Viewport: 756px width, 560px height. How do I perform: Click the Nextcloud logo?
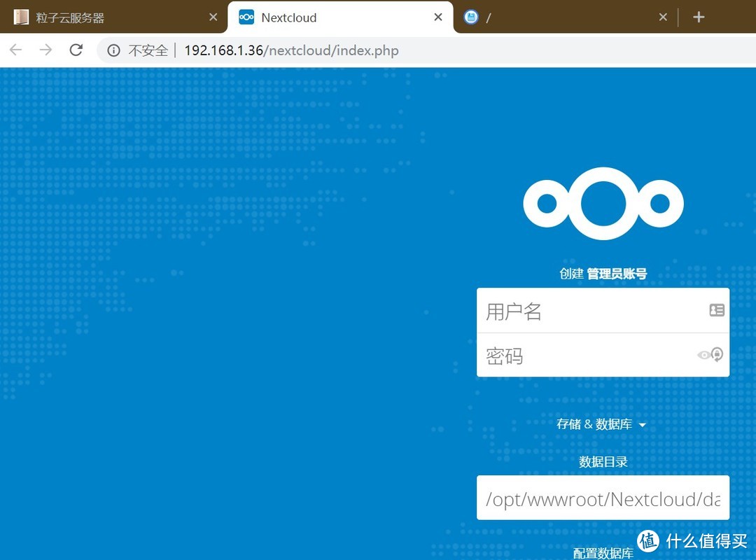[603, 204]
